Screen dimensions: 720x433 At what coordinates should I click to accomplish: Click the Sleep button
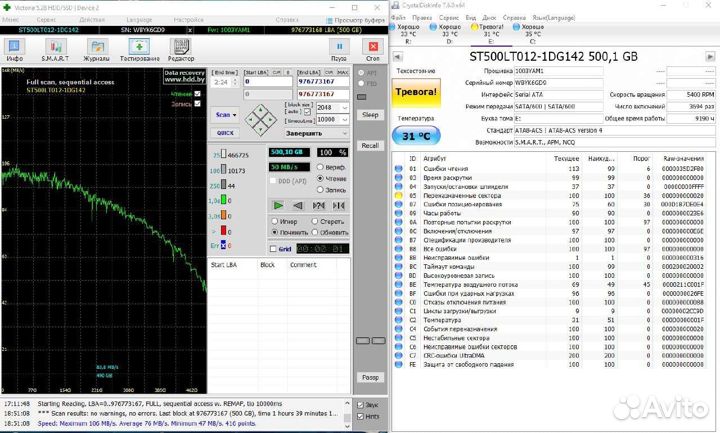[x=370, y=115]
